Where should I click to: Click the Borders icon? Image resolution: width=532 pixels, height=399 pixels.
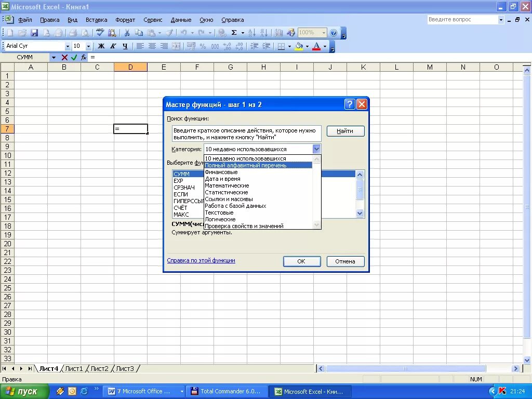pos(281,46)
